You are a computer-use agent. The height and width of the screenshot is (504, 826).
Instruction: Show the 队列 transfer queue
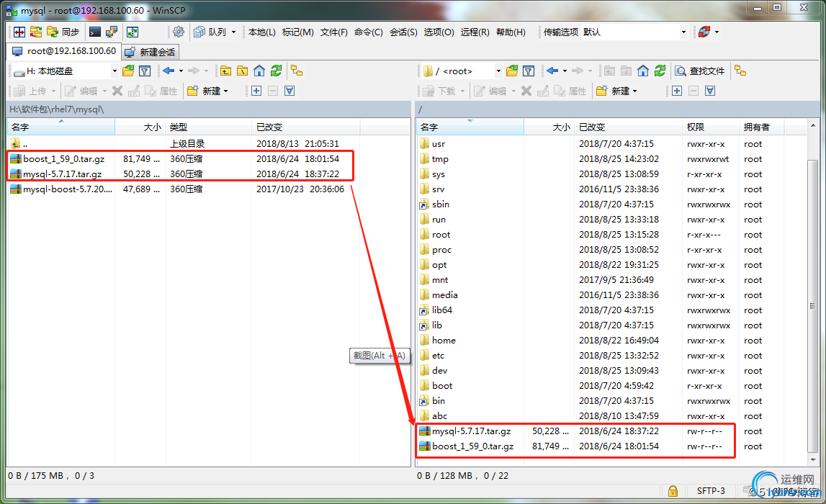pos(210,32)
